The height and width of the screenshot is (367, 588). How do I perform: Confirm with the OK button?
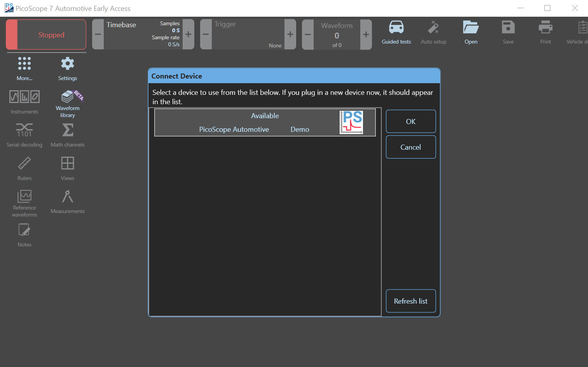tap(411, 121)
